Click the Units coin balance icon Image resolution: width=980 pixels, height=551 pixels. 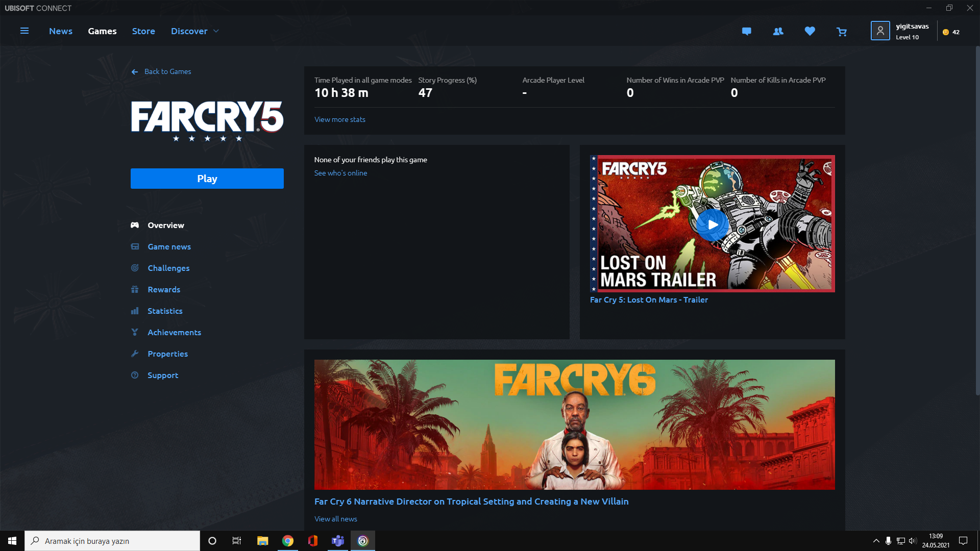pyautogui.click(x=946, y=32)
